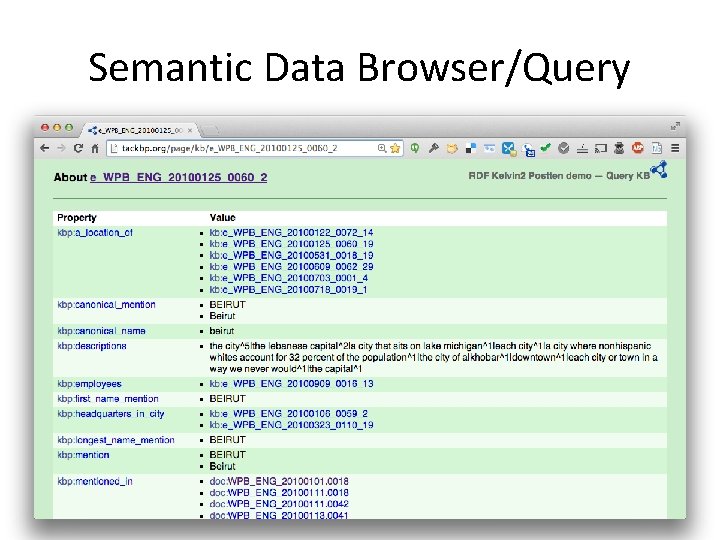Viewport: 720px width, 540px height.
Task: Open kb:e_WPB_ENG_20100609_0062_29 value link
Action: pos(291,267)
